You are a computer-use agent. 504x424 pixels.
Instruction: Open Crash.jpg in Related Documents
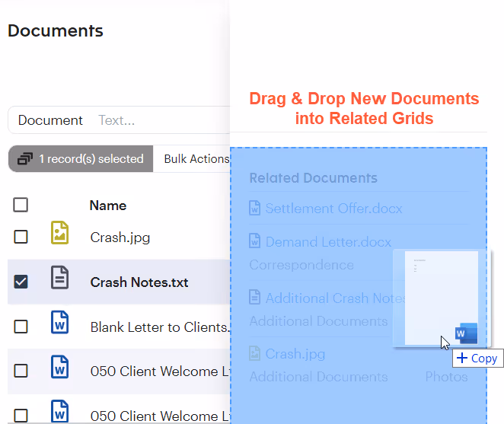point(295,354)
